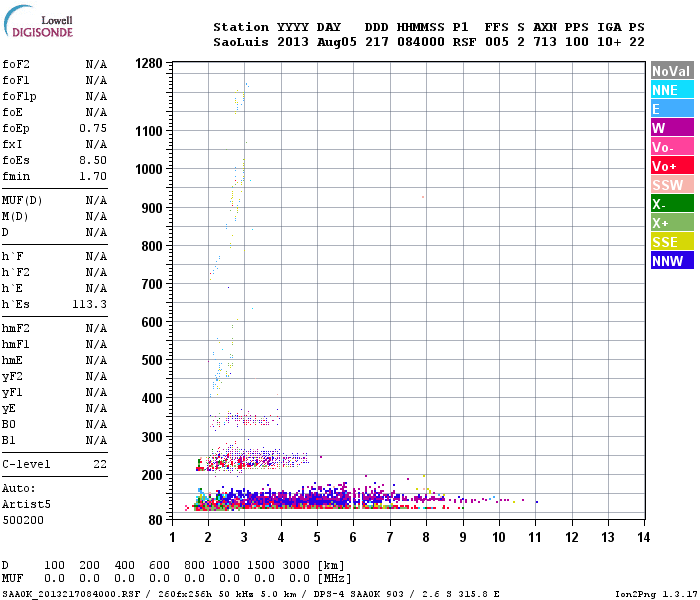
Task: Click the fmin value 1.70
Action: tap(93, 176)
